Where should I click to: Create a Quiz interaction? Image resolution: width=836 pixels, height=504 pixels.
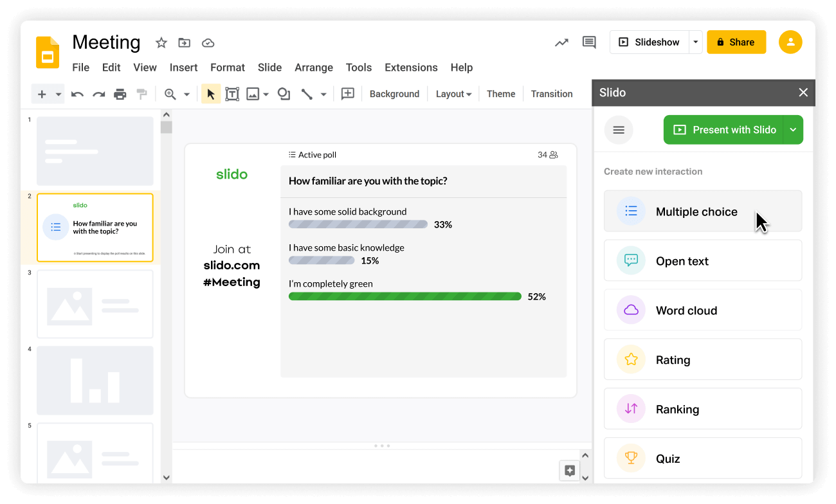tap(702, 458)
